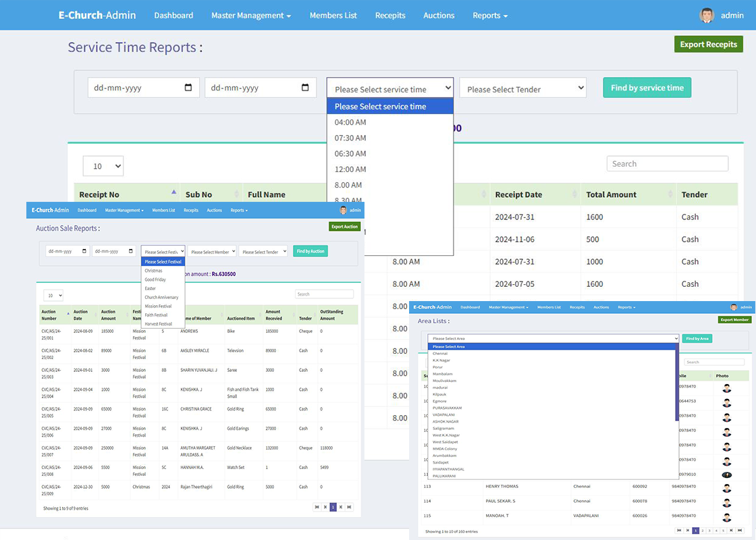
Task: Click the scrollbar in the area dropdown list
Action: click(677, 385)
